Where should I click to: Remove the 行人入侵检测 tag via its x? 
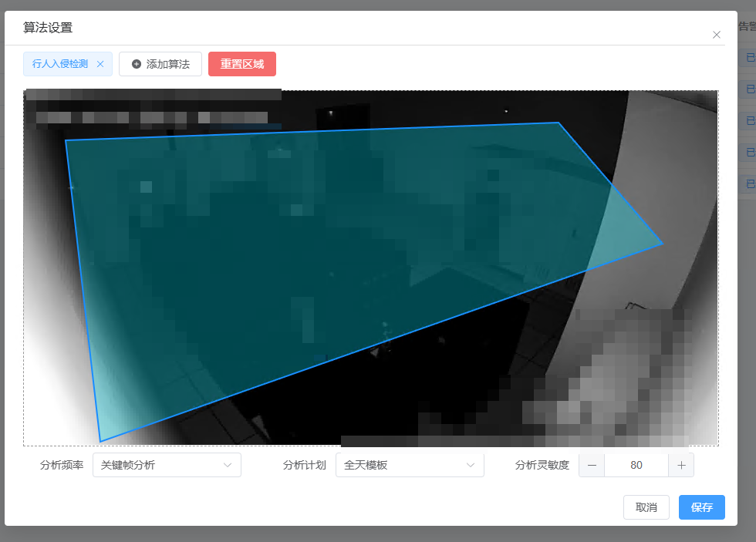click(x=100, y=64)
